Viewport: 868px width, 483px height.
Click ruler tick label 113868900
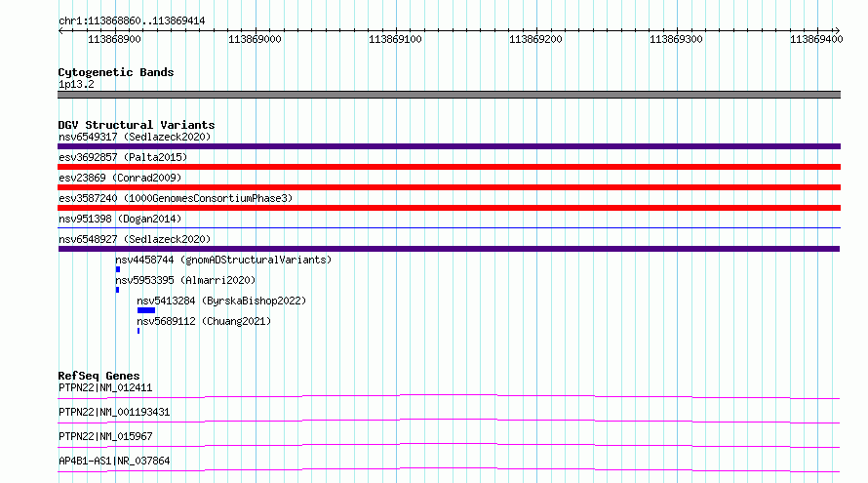click(x=114, y=39)
